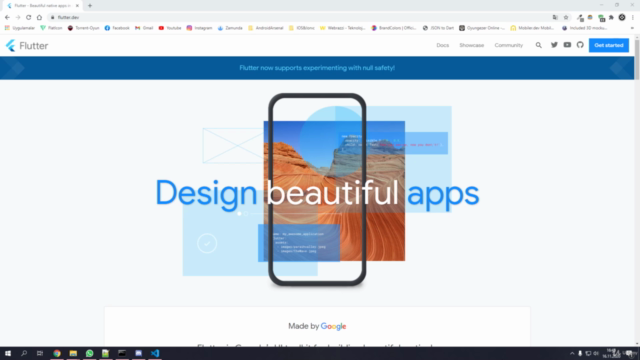Open the Youtube bookmark
The width and height of the screenshot is (640, 360).
click(170, 28)
